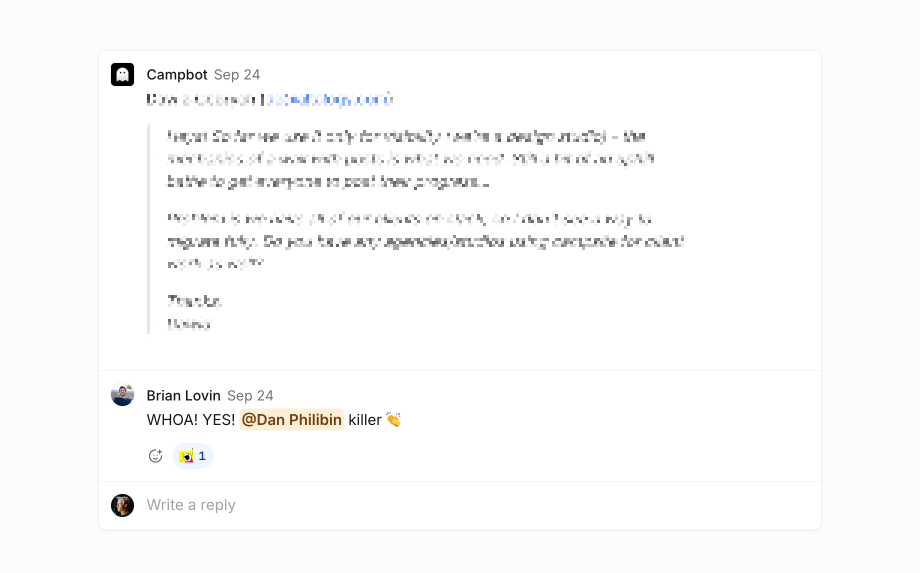Focus the Write a reply field
920x573 pixels.
click(x=400, y=505)
